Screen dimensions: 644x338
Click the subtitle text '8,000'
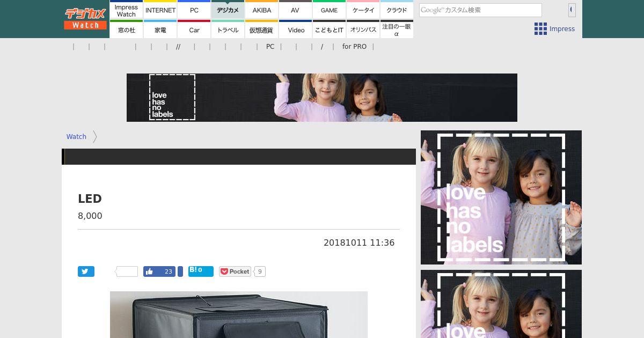[90, 216]
